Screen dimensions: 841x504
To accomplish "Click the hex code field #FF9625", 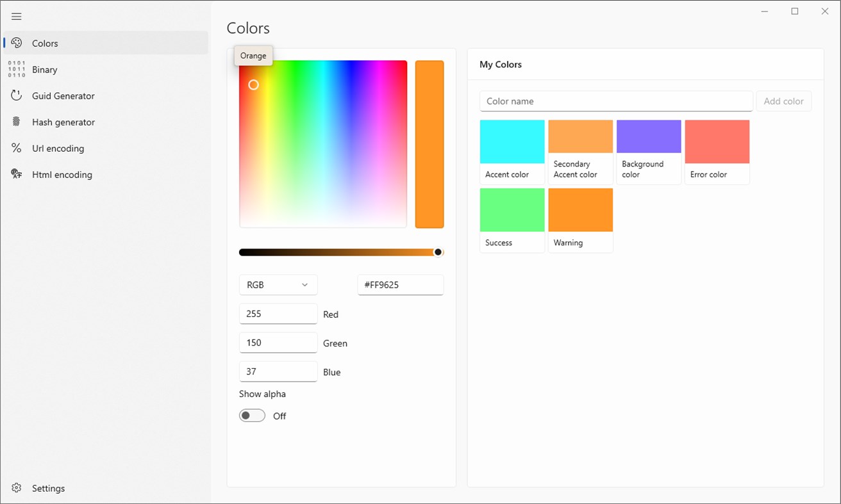I will 400,285.
